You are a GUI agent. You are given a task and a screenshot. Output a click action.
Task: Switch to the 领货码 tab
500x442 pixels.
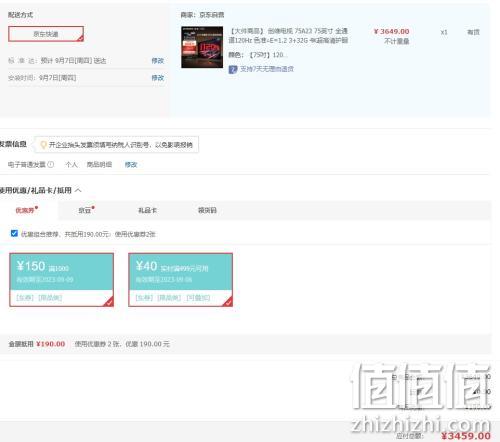pyautogui.click(x=207, y=210)
